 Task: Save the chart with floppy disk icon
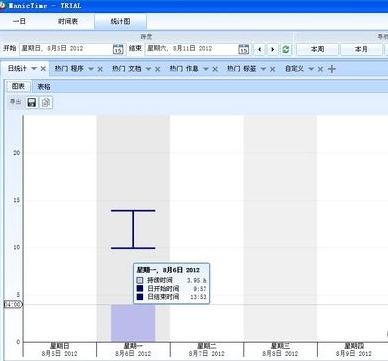click(x=32, y=102)
